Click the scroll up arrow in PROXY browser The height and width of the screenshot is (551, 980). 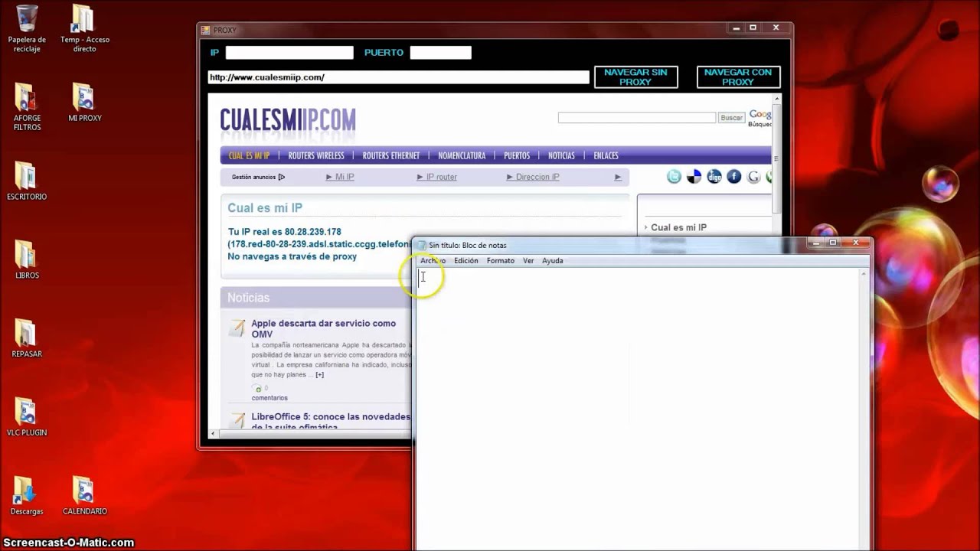776,99
